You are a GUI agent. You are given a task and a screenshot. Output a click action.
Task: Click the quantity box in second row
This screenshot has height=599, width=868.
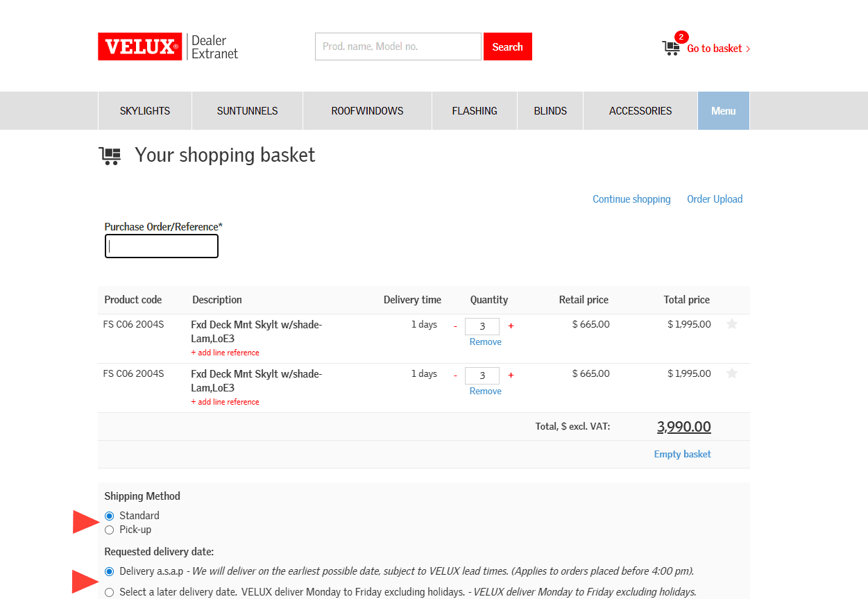[482, 376]
